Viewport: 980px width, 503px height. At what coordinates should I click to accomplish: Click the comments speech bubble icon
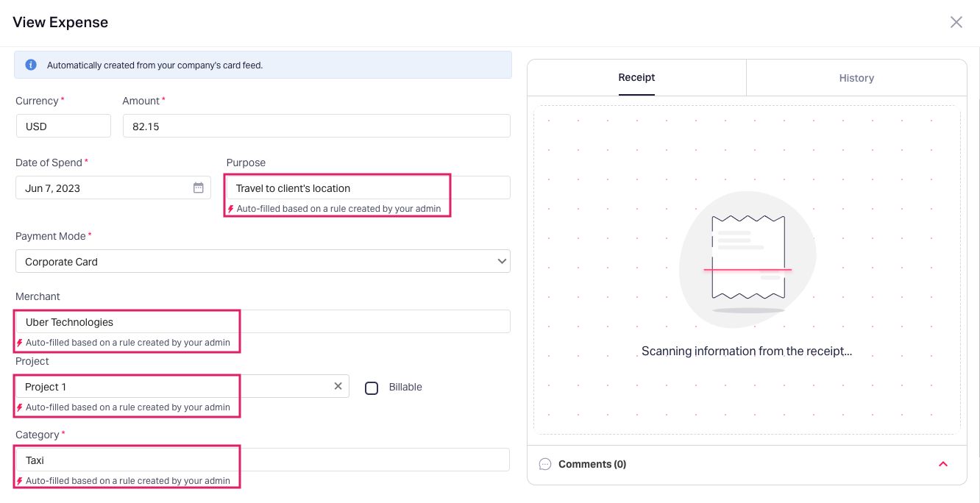tap(545, 464)
